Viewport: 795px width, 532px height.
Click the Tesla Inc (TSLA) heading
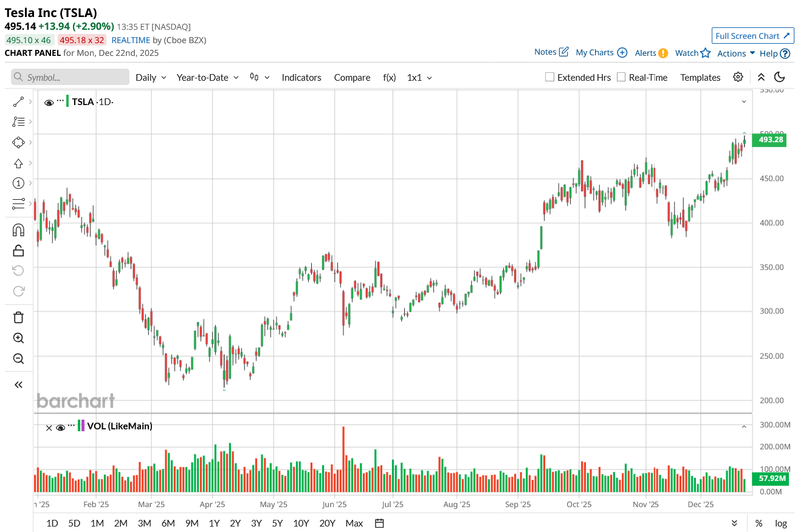(50, 12)
